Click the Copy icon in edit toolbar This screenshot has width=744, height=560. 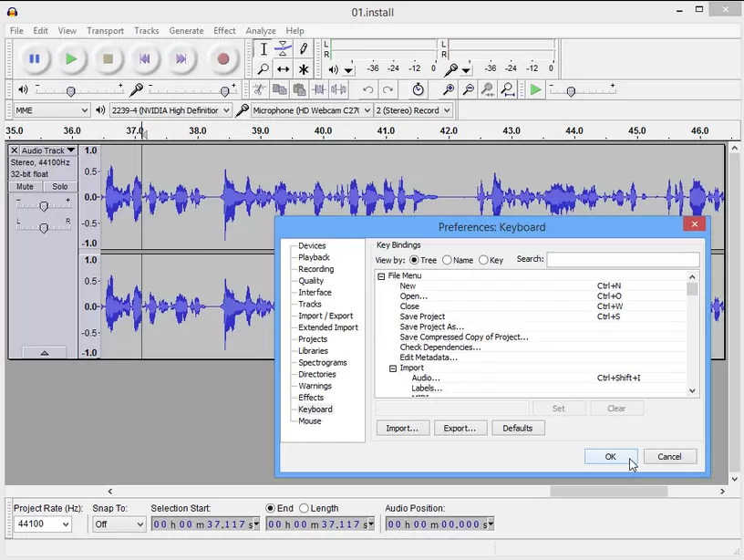pos(280,89)
